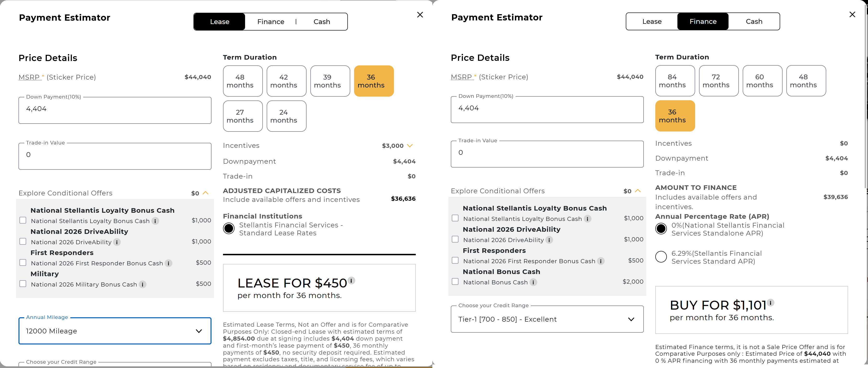Show info for Loyalty Bonus Cash, left panel
This screenshot has height=368, width=868.
pos(155,221)
